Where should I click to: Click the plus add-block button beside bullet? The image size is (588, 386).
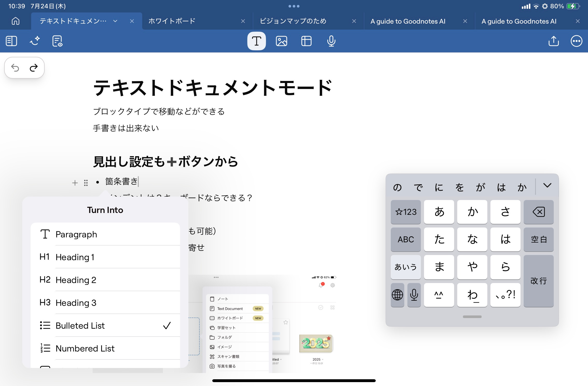point(75,183)
